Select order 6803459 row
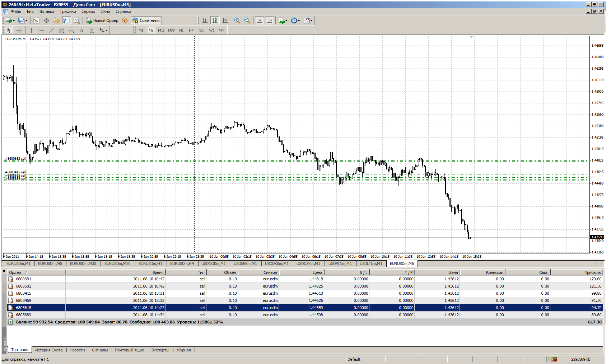 click(305, 300)
